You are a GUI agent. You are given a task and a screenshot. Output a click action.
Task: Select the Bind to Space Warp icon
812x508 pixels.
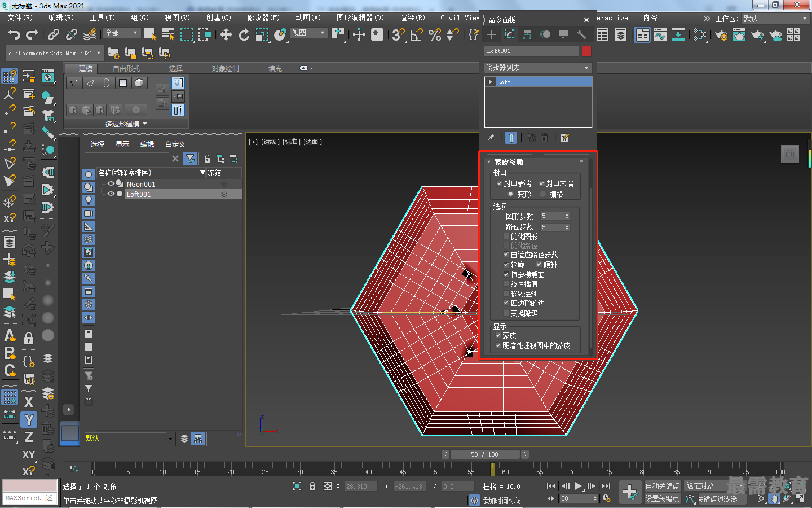point(90,35)
